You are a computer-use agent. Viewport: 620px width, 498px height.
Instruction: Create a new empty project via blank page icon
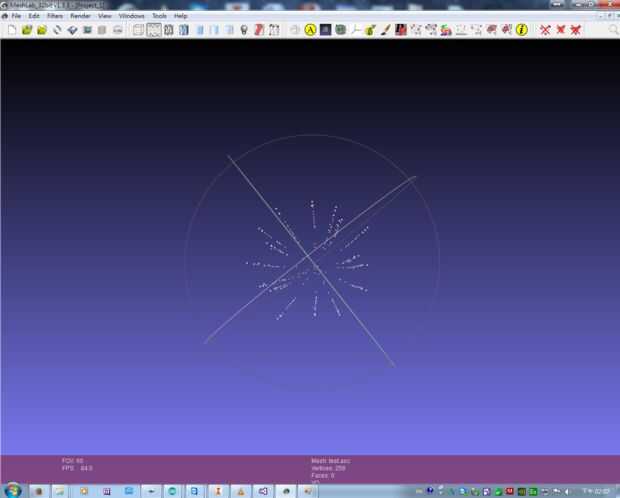(12, 30)
